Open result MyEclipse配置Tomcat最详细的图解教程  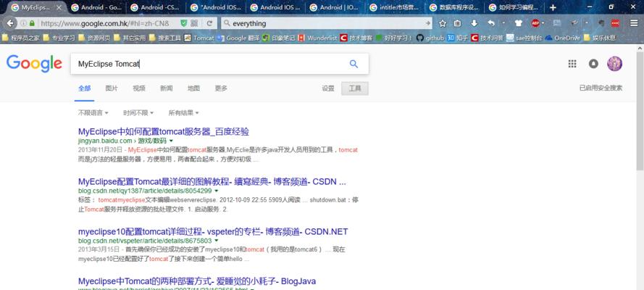[212, 181]
